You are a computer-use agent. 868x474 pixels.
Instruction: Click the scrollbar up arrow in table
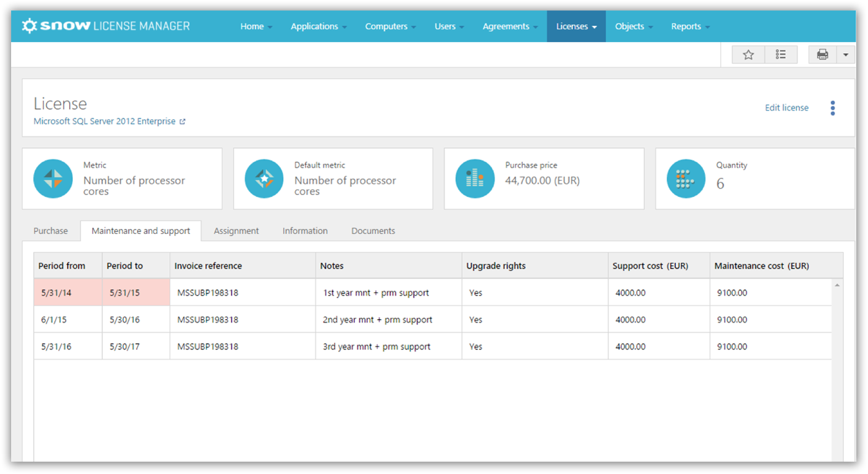(x=837, y=285)
